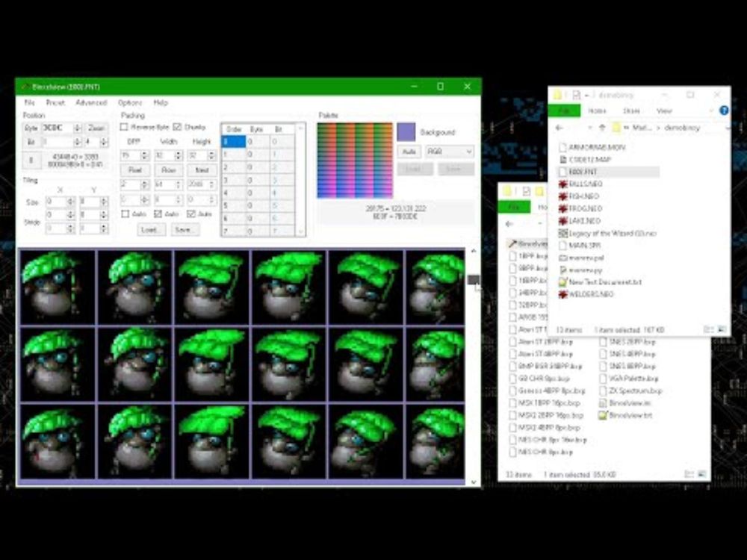Select the FISH.NEO file icon
This screenshot has height=560, width=747.
(562, 196)
